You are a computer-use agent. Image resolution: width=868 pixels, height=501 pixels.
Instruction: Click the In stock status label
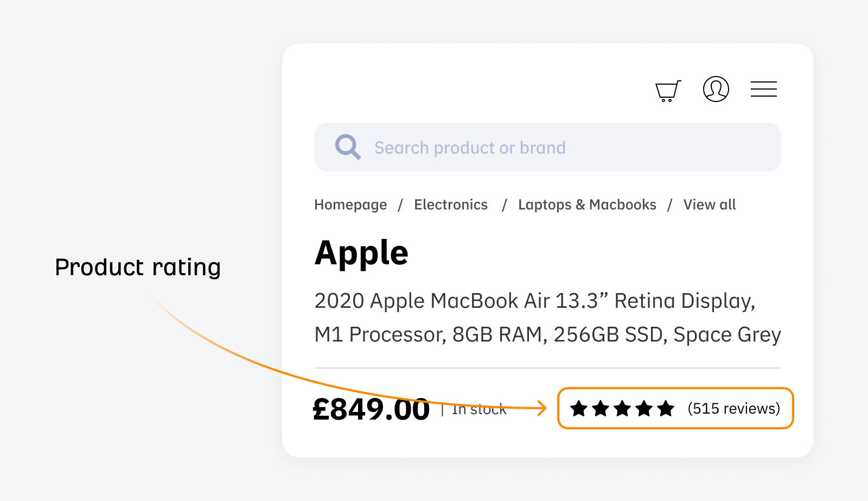(478, 410)
